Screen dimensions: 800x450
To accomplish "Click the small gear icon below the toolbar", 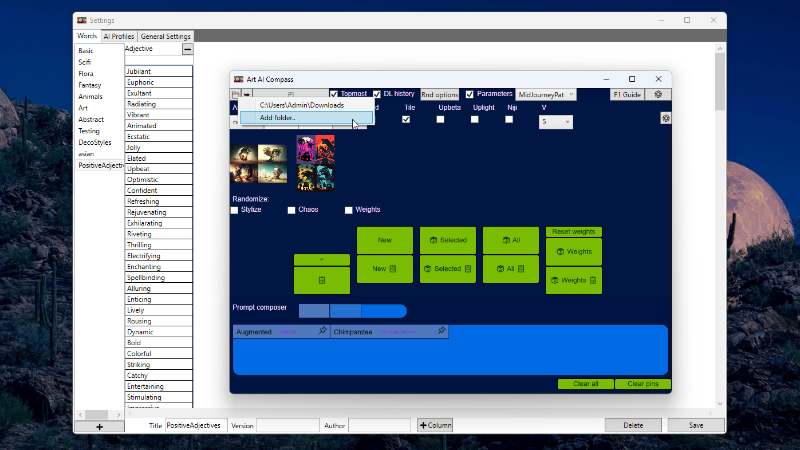I will (666, 118).
